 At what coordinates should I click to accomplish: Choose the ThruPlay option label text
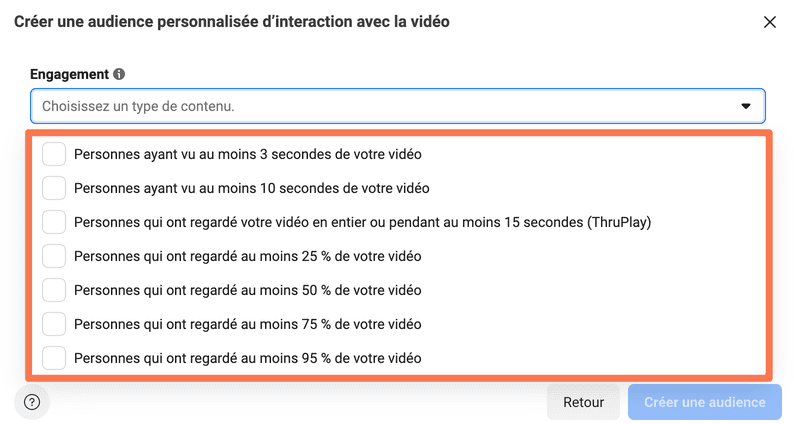tap(363, 222)
